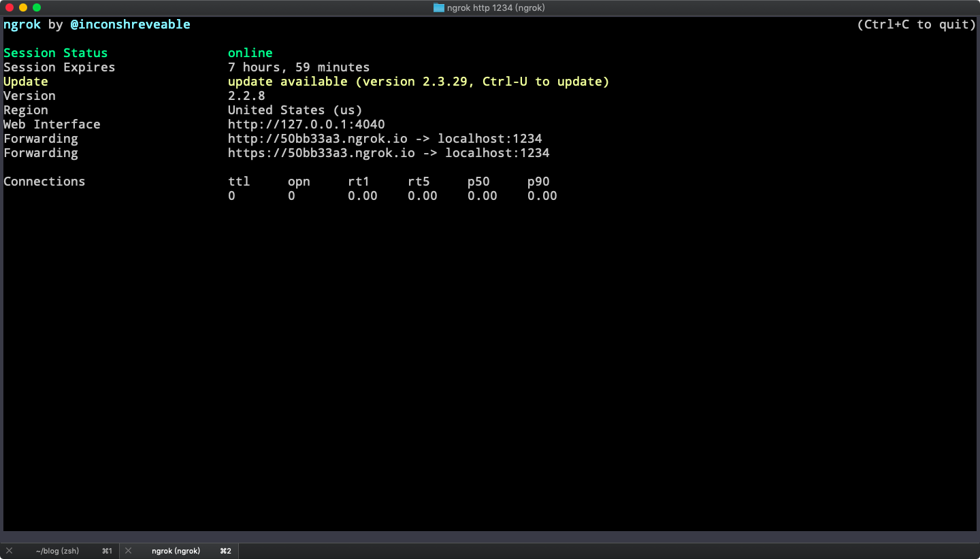The image size is (980, 559).
Task: Minimize the window with the yellow button
Action: [23, 7]
